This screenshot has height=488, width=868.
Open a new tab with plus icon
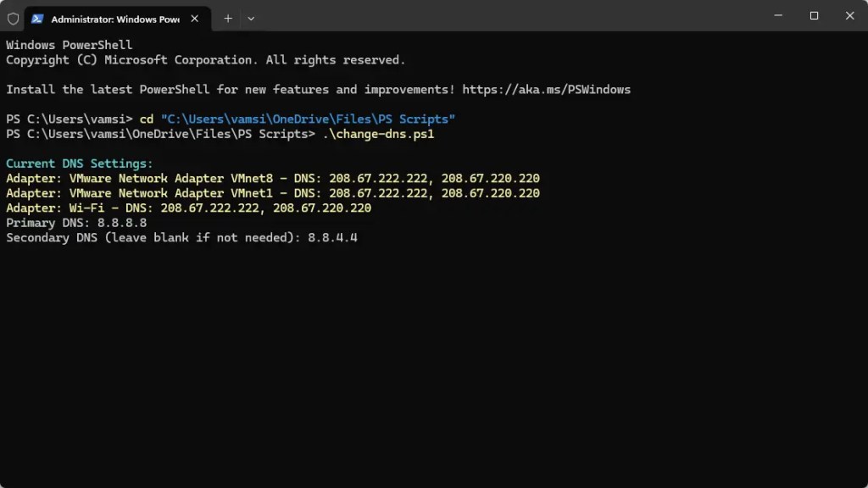pos(228,19)
